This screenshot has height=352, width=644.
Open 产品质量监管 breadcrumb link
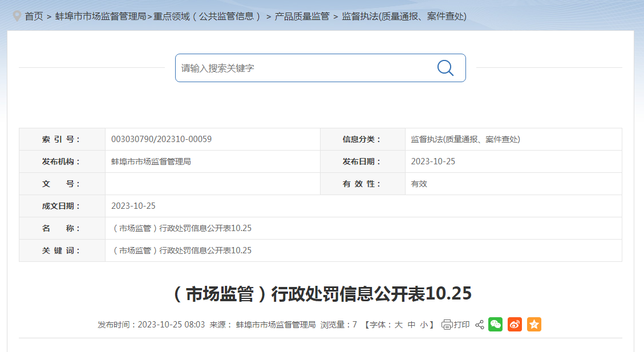302,17
